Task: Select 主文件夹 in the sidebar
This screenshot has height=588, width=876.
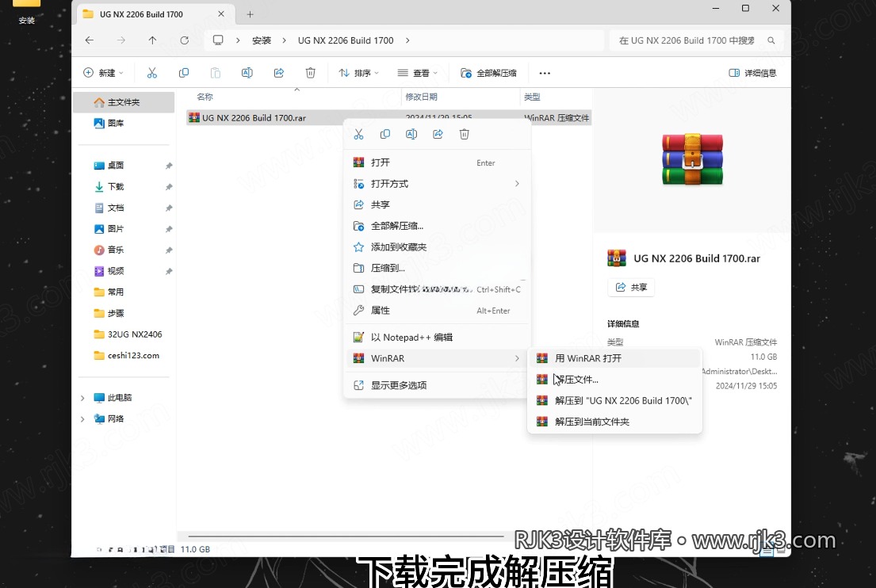Action: [x=124, y=102]
